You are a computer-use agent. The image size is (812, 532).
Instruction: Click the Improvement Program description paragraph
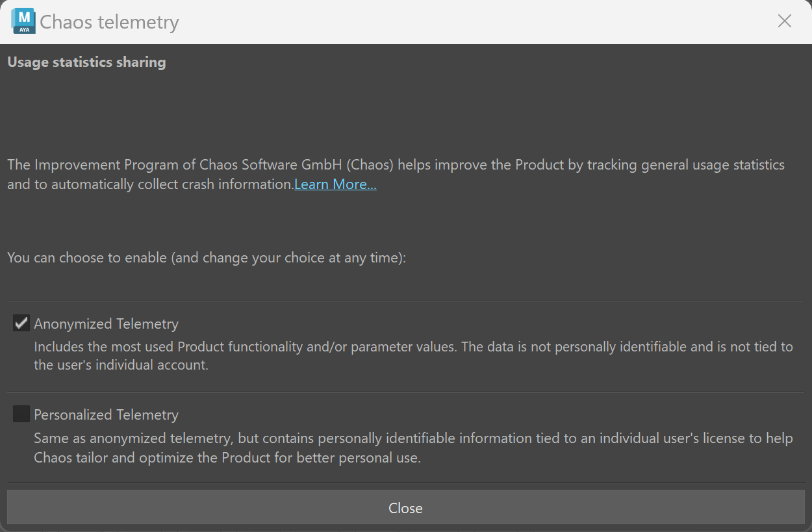396,175
